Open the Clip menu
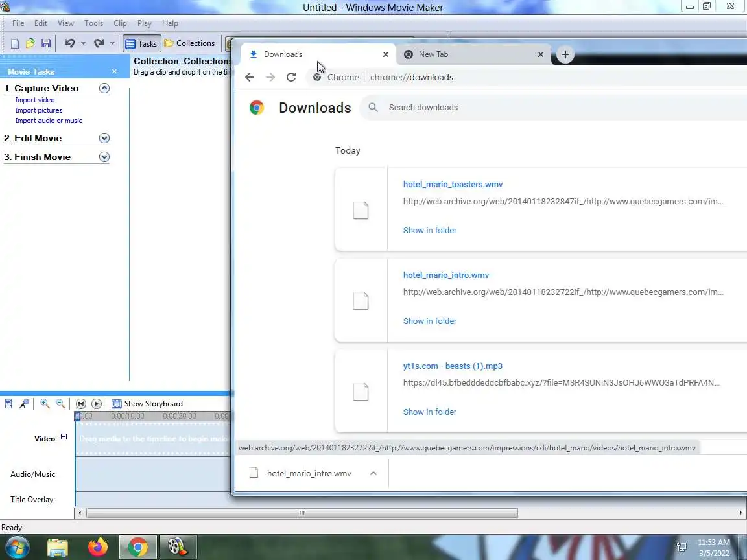 tap(120, 23)
